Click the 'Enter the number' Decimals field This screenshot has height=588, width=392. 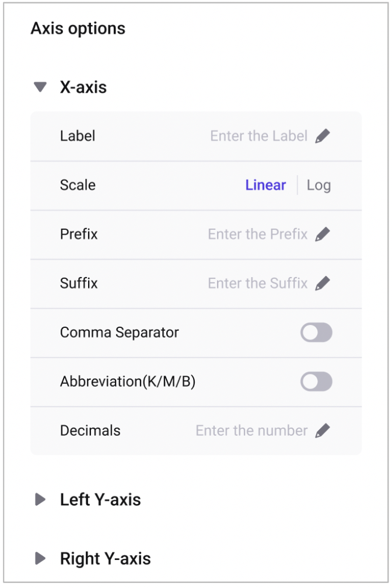pos(251,431)
